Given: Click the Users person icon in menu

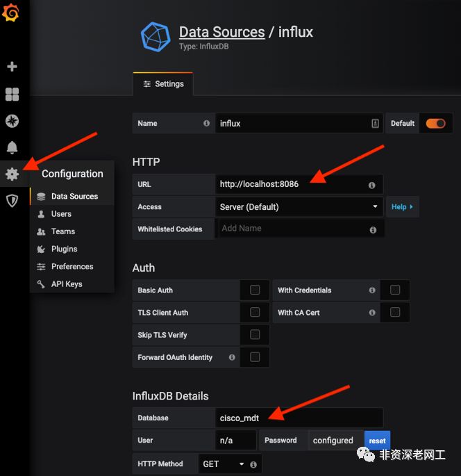Looking at the screenshot, I should 41,214.
